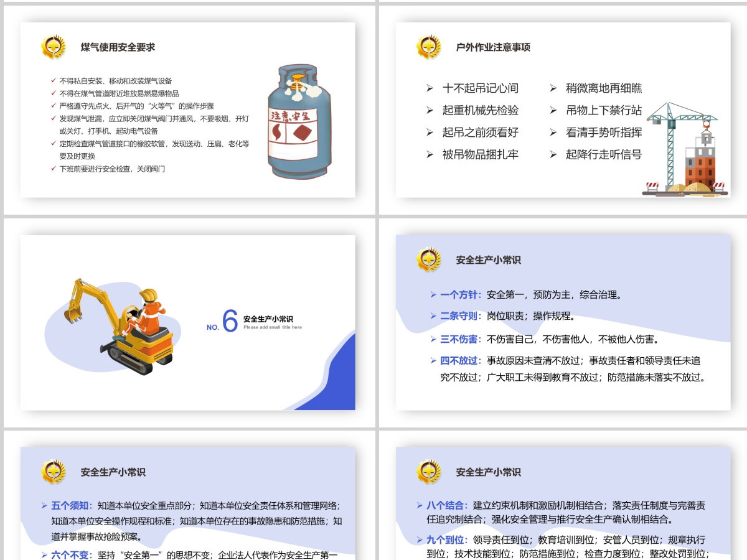
Task: Open the NO.6 安全生产小常识 section slide
Action: [188, 322]
